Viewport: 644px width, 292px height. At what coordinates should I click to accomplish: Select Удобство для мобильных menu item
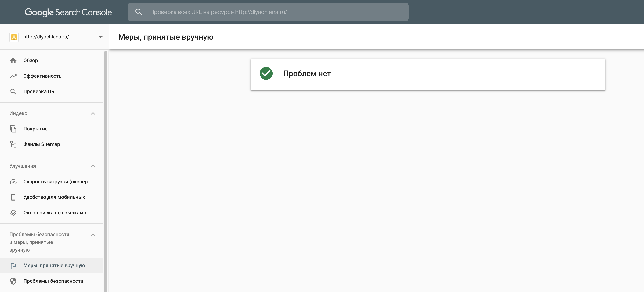(54, 197)
